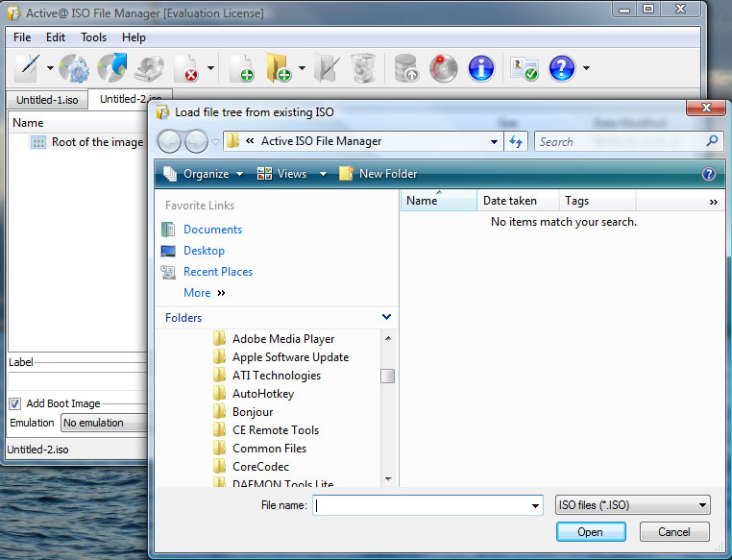Image resolution: width=732 pixels, height=560 pixels.
Task: Sort by the Name column header
Action: [439, 201]
